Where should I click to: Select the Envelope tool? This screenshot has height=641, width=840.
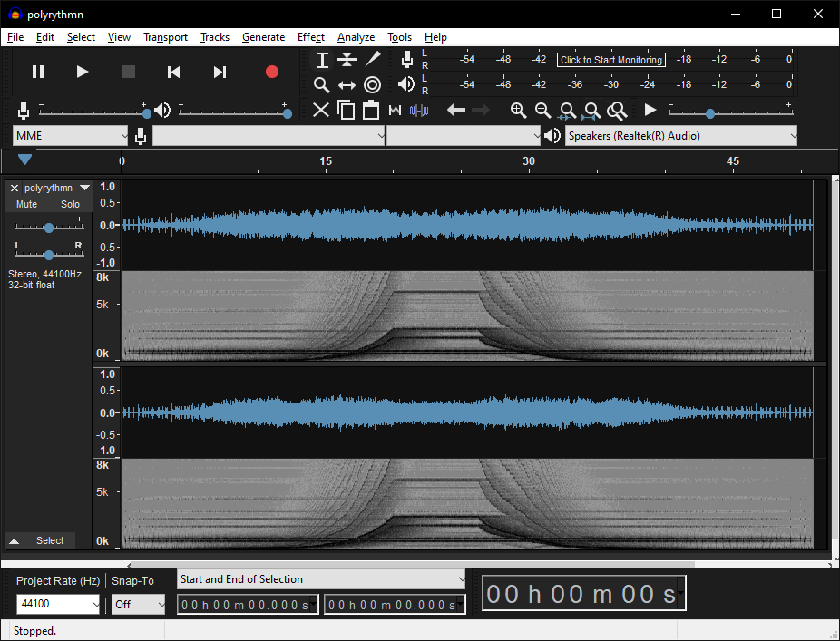click(x=347, y=60)
